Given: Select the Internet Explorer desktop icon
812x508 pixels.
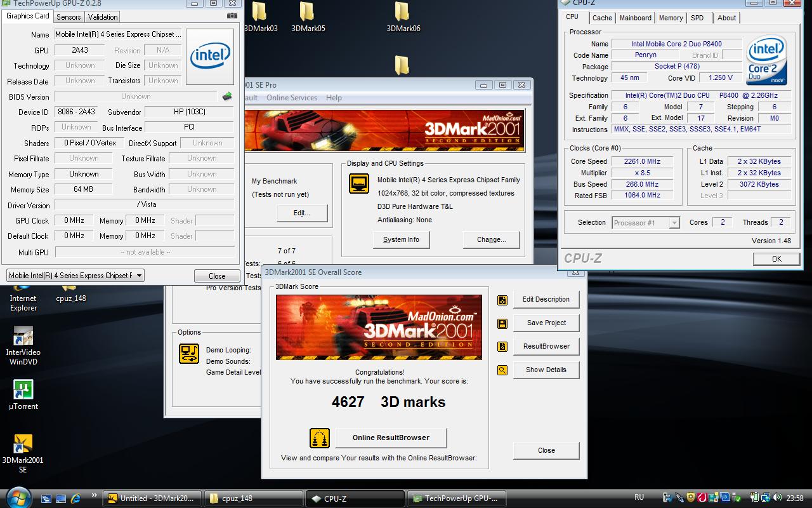Looking at the screenshot, I should [23, 298].
